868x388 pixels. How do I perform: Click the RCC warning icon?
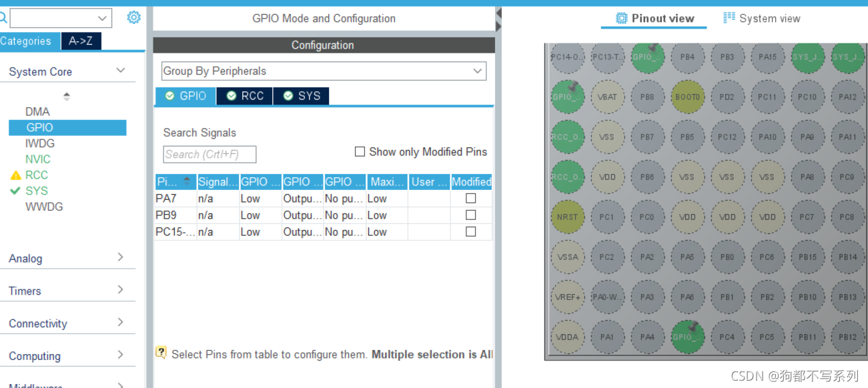[16, 175]
